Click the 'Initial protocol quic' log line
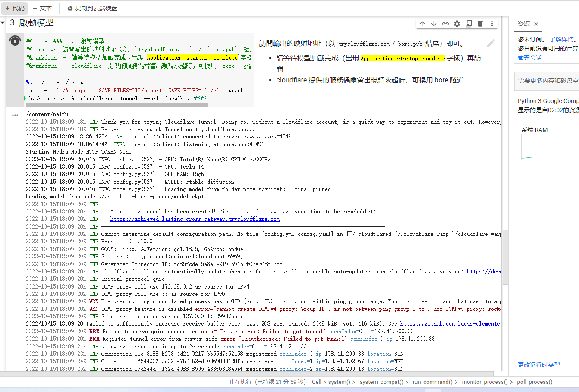This screenshot has height=392, width=579. [95, 279]
